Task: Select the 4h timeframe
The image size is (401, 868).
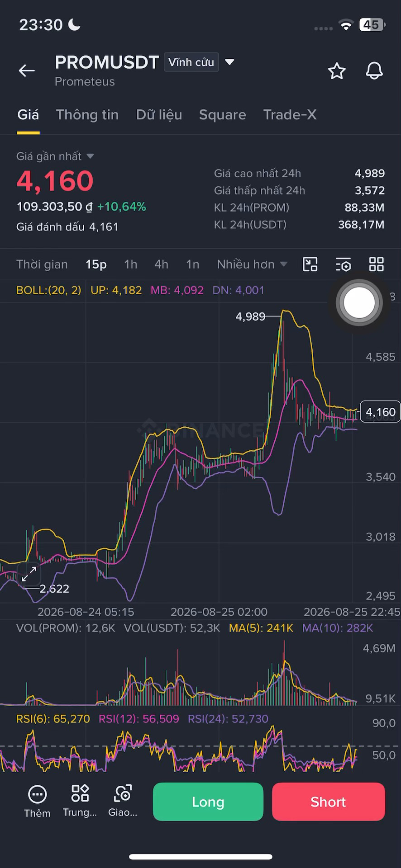Action: tap(162, 264)
